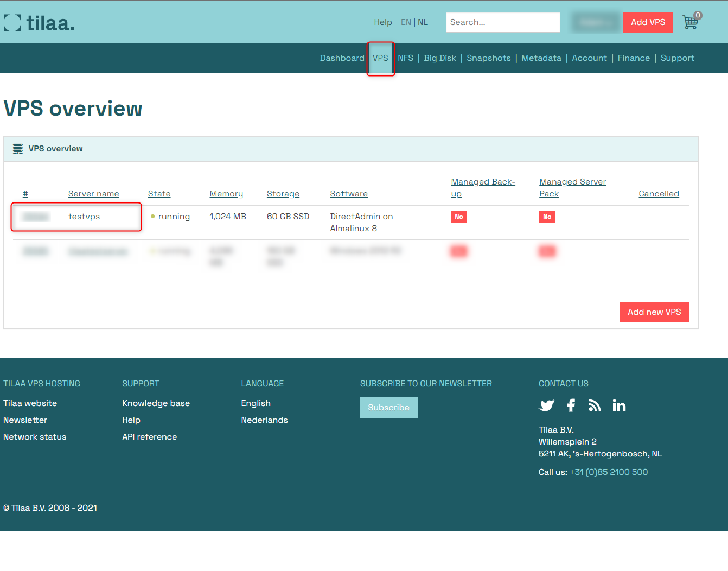Open the shopping cart icon
Image resolution: width=728 pixels, height=571 pixels.
click(691, 22)
